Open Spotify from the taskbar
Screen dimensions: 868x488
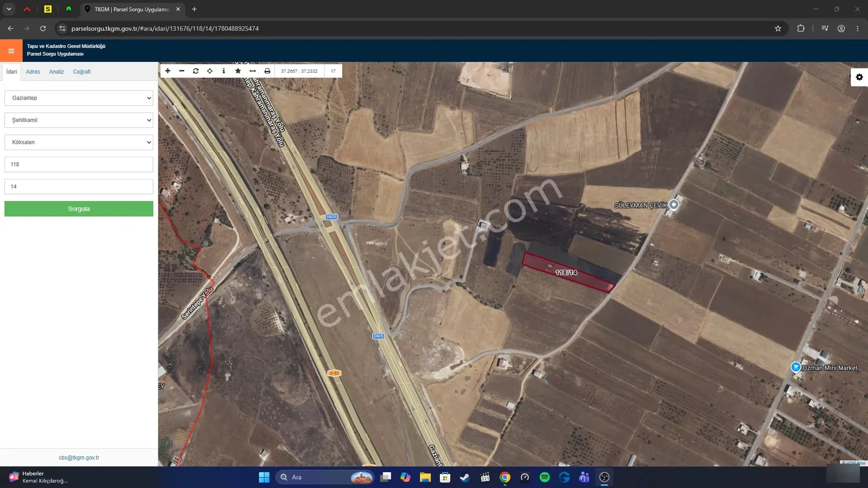[x=545, y=477]
